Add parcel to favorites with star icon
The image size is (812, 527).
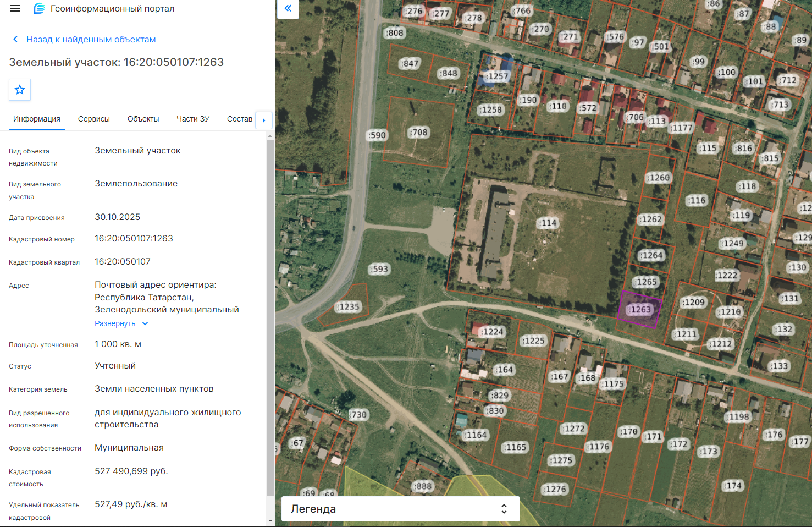point(20,90)
